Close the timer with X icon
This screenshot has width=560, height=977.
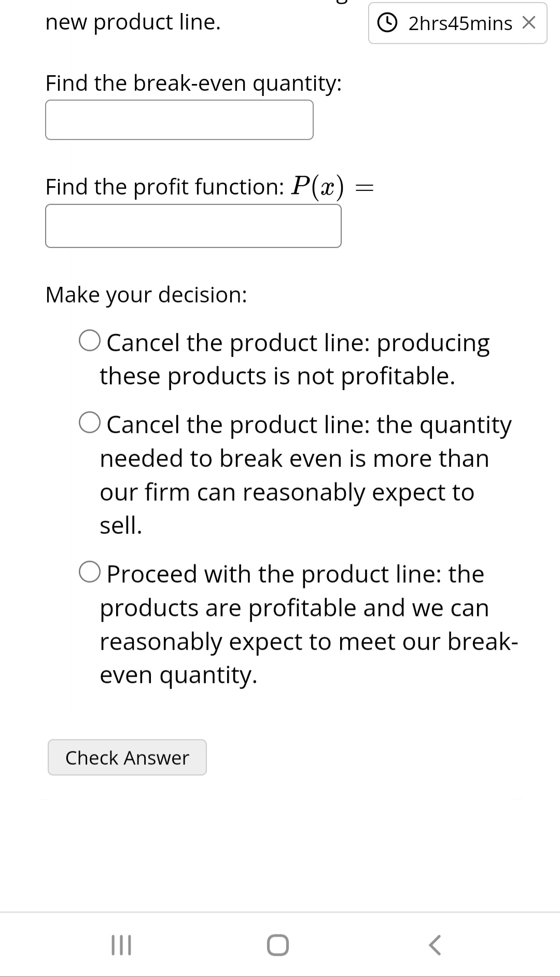click(x=528, y=23)
